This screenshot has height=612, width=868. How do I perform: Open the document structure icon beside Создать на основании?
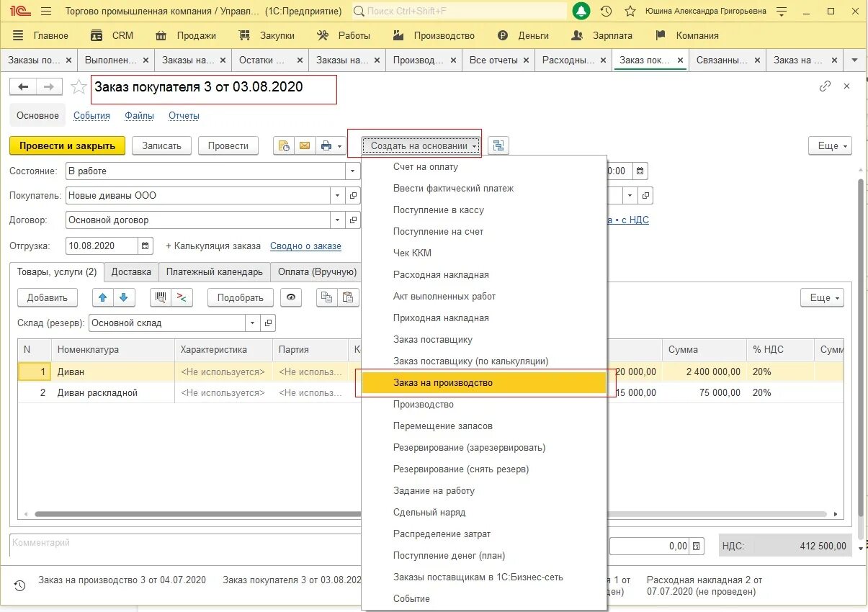[498, 145]
